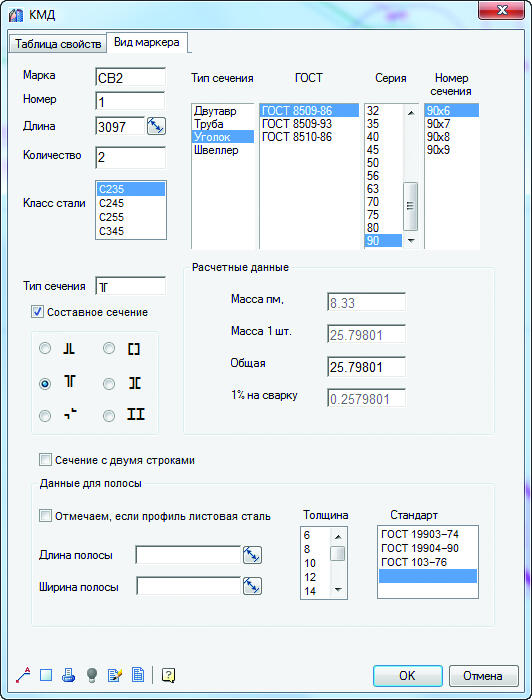Confirm dialog with OK button
Screen dimensions: 532x700
click(x=407, y=676)
